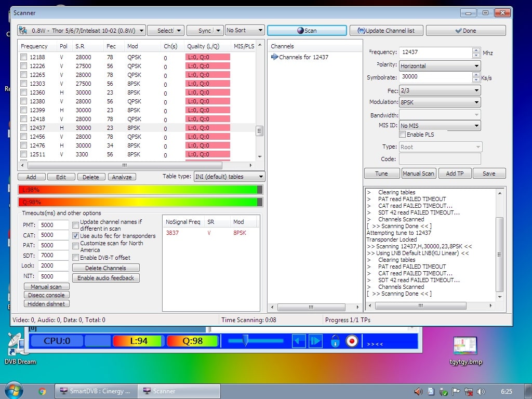Click the Q:98% signal quality bar
532x399 pixels.
140,202
